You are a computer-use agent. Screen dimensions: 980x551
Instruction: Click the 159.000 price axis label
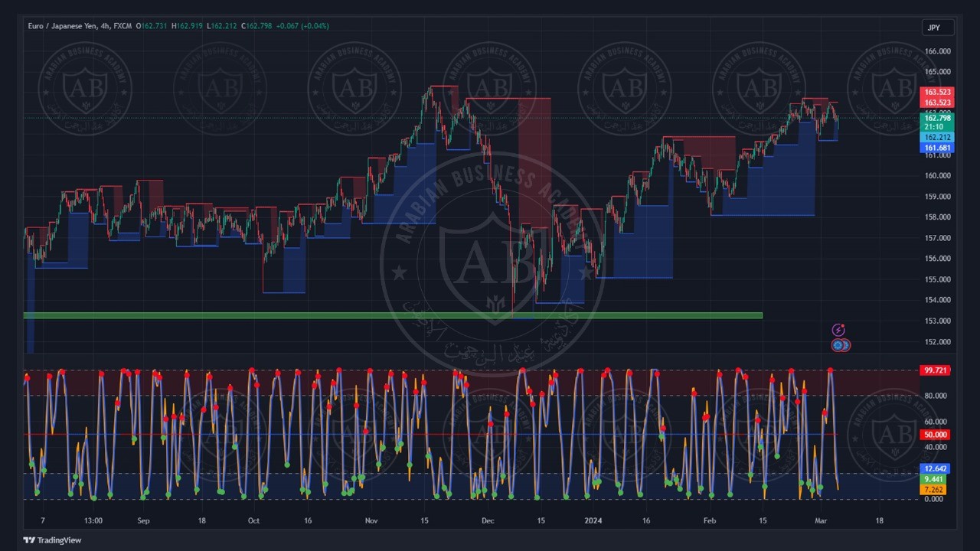[x=937, y=197]
